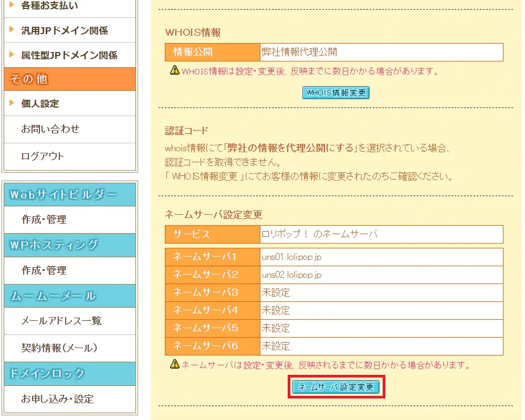525x420 pixels.
Task: Open the お問い合わせ page
Action: tap(50, 129)
